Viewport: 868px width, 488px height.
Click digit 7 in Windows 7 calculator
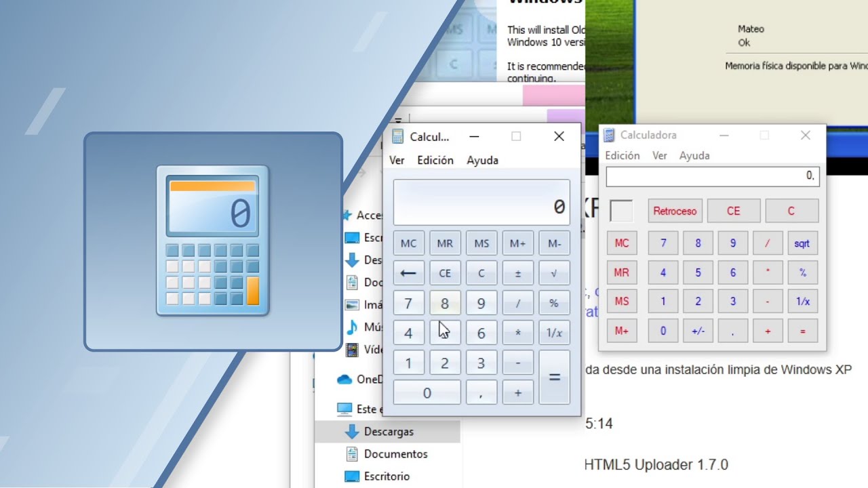pyautogui.click(x=408, y=303)
